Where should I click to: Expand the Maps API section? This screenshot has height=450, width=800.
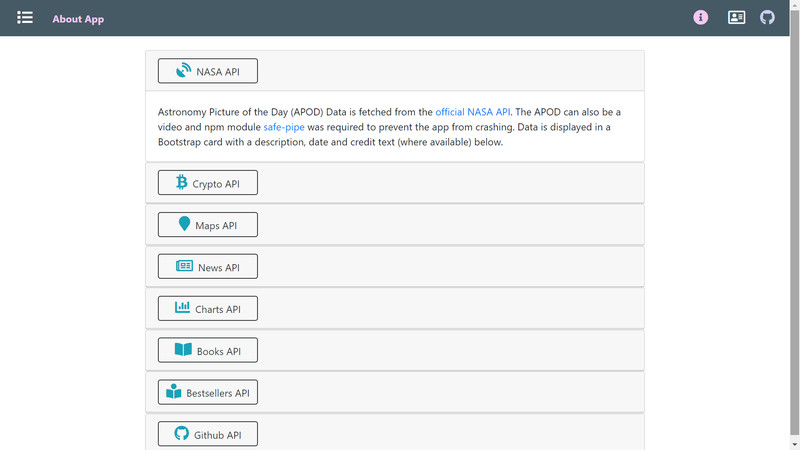(208, 224)
